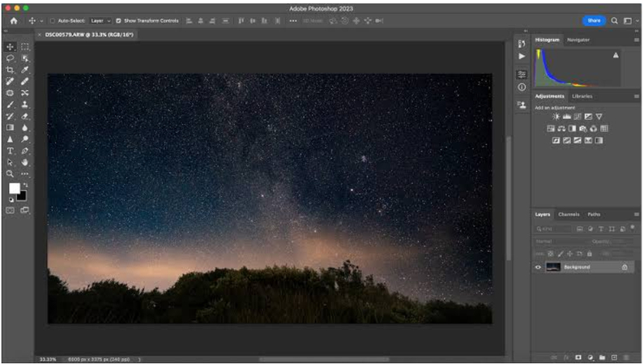Add a Photo Filter adjustment

(x=582, y=129)
